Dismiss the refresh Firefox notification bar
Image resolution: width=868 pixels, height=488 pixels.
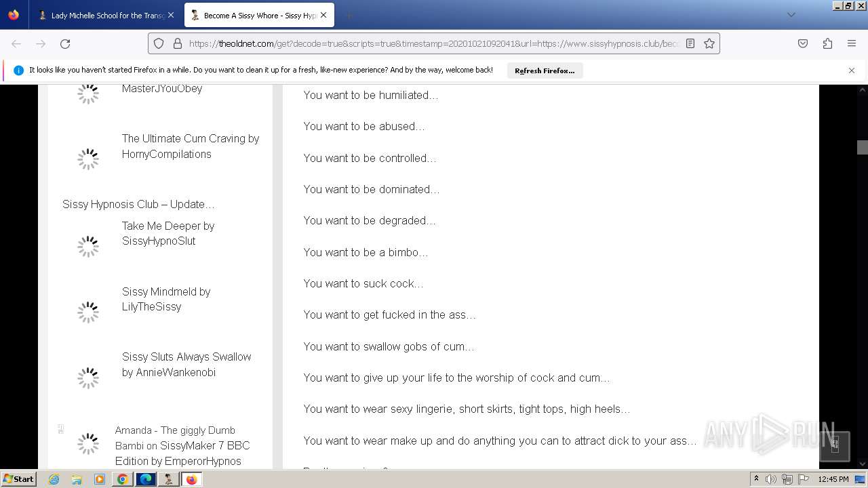coord(852,70)
